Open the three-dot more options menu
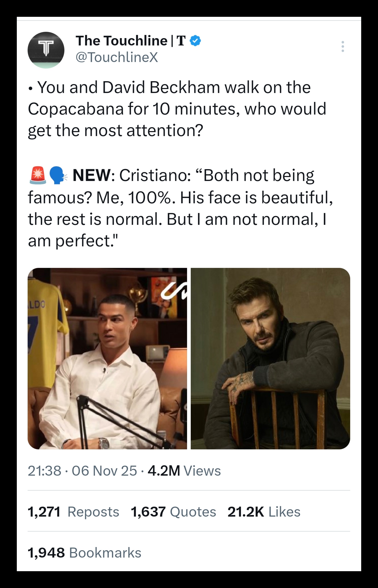Image resolution: width=378 pixels, height=588 pixels. (342, 46)
